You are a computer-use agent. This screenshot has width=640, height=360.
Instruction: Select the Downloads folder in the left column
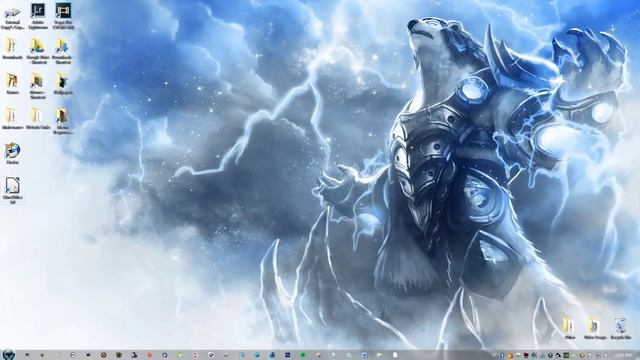pyautogui.click(x=12, y=49)
